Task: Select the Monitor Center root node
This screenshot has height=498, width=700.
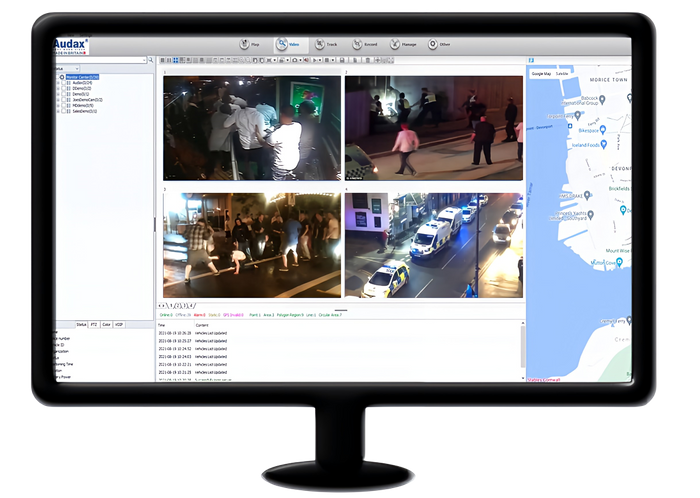Action: click(x=82, y=77)
